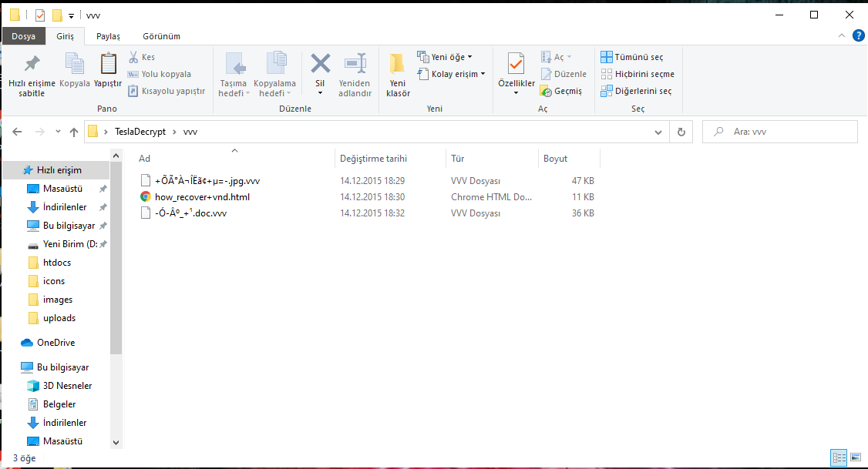The image size is (868, 469).
Task: Switch to details view in status bar
Action: click(839, 457)
